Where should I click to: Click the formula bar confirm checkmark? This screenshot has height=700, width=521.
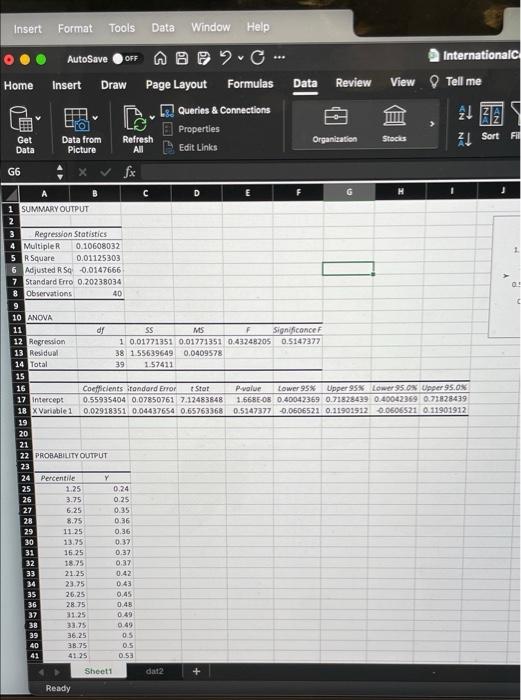[105, 171]
